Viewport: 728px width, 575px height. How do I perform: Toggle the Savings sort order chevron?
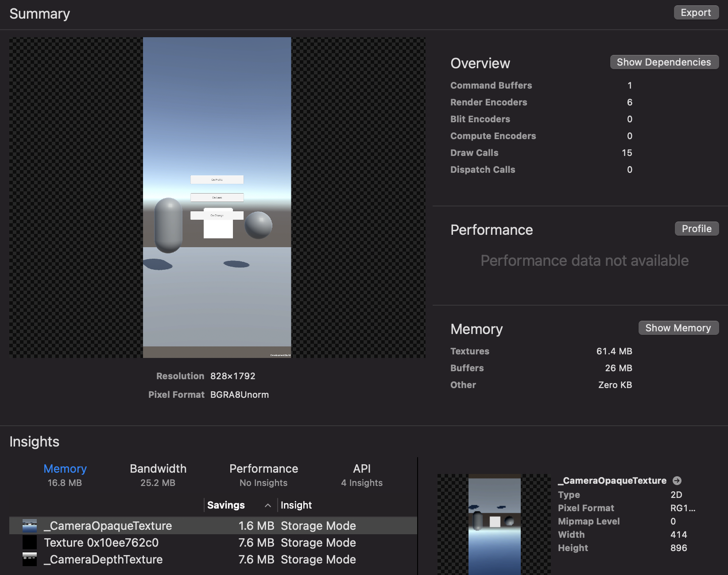[x=267, y=505]
